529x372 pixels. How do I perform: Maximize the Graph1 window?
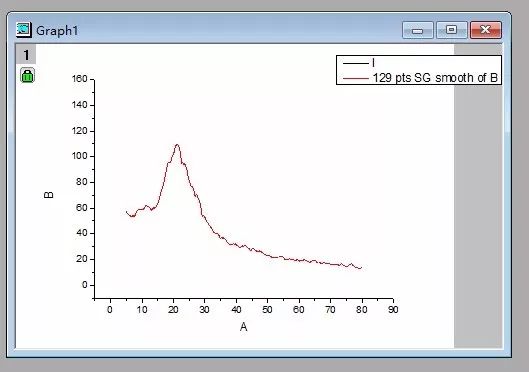[x=451, y=30]
